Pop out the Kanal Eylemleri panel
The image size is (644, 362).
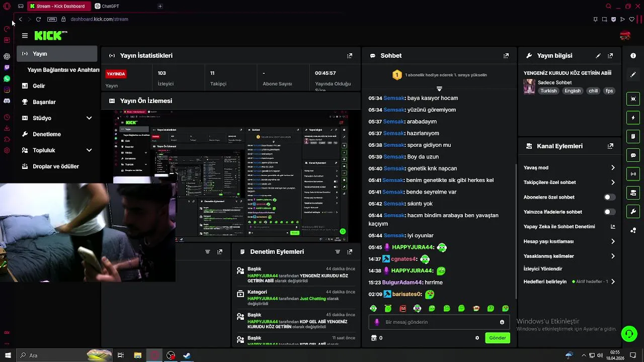610,146
